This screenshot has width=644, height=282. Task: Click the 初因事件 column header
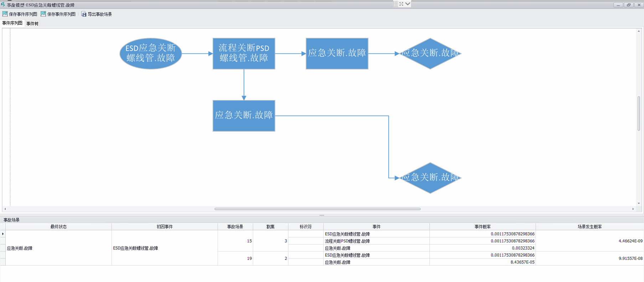coord(165,227)
